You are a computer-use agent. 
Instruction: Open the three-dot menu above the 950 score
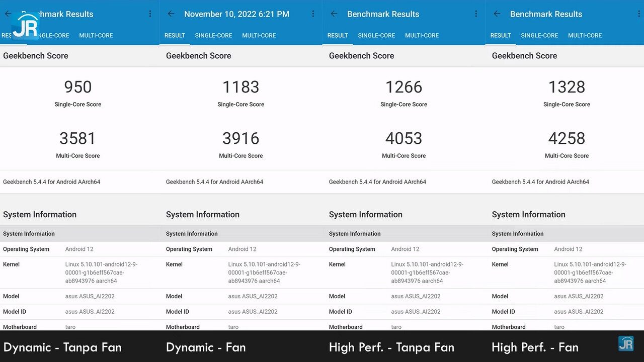point(150,14)
